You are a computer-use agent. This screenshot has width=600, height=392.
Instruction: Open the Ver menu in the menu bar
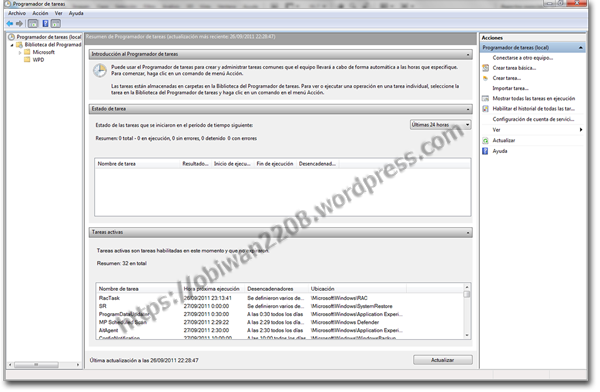point(58,13)
